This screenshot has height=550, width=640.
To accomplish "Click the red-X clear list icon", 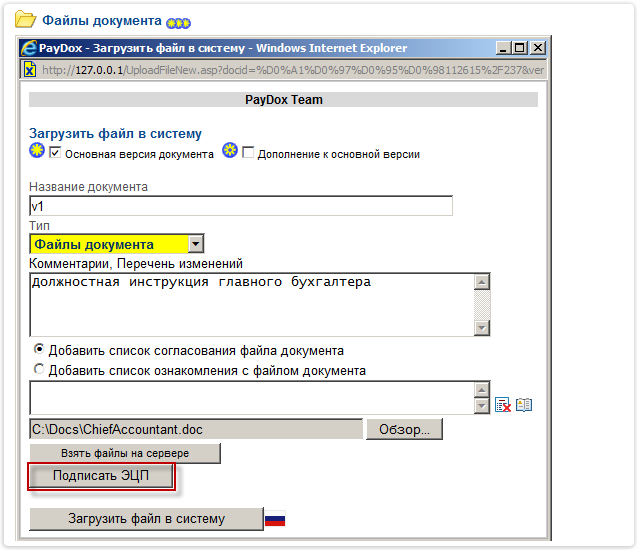I will 504,405.
